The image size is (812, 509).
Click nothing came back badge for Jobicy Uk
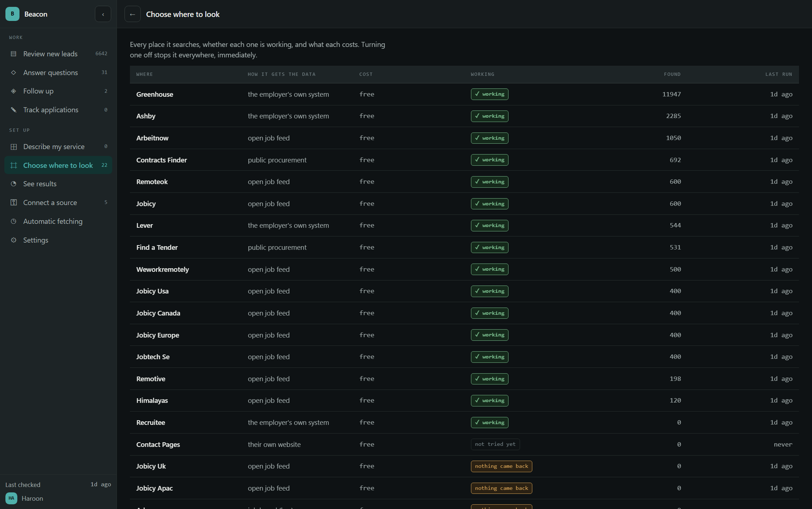[x=501, y=466]
